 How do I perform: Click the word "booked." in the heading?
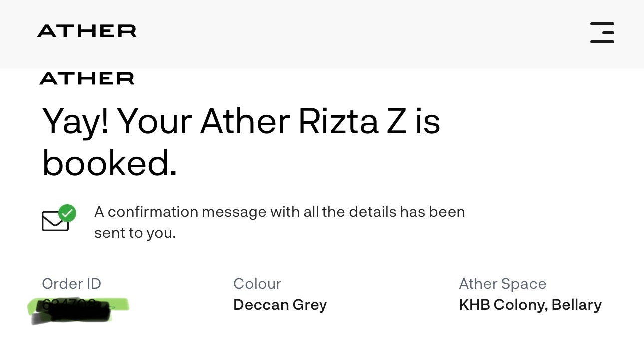109,163
